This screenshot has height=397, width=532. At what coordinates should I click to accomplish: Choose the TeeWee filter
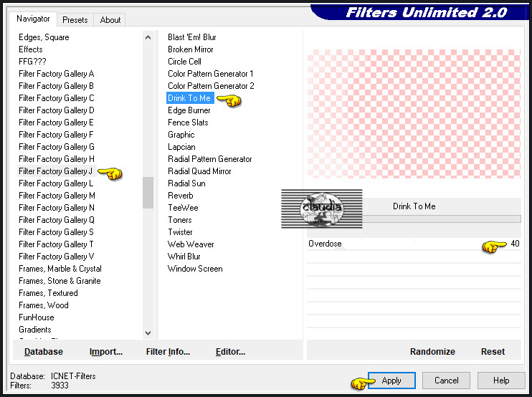coord(183,208)
